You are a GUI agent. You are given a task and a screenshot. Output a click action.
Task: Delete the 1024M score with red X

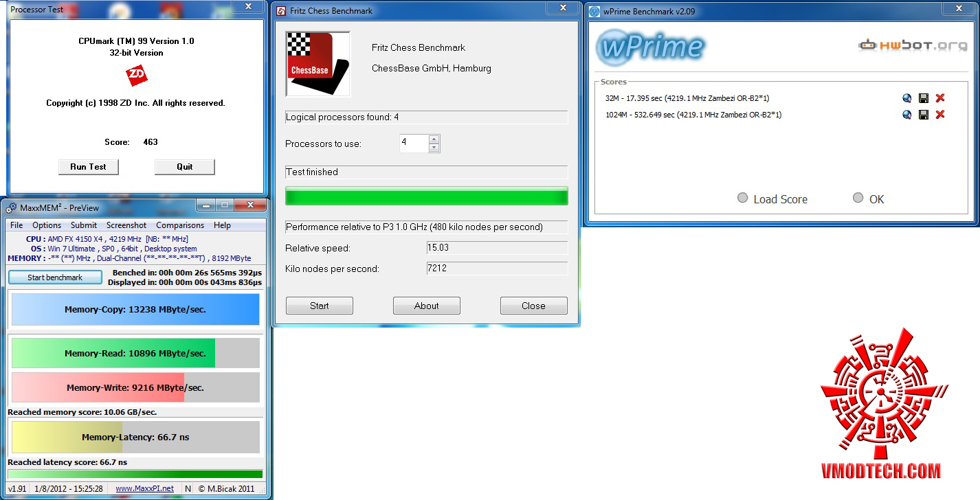point(940,115)
